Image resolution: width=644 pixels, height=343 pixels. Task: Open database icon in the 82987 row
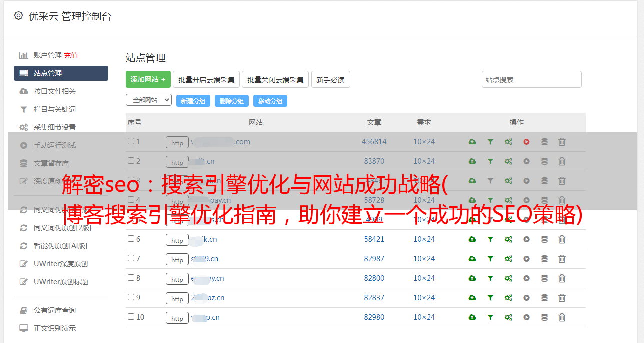pos(544,259)
